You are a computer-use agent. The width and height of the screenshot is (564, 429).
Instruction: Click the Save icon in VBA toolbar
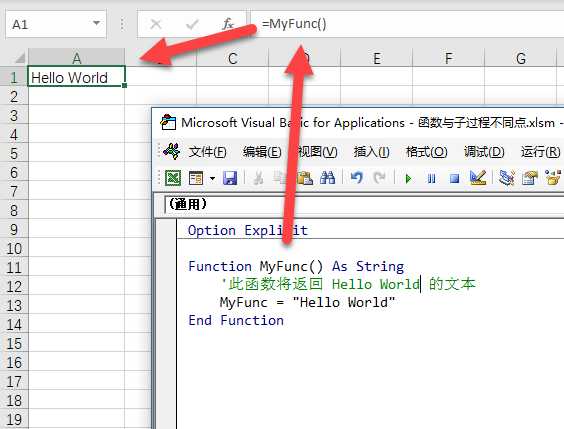tap(230, 178)
